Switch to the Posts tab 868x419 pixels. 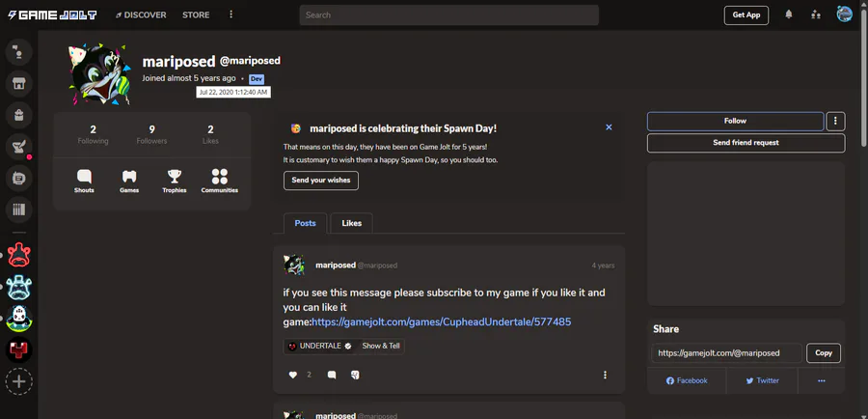(x=305, y=223)
